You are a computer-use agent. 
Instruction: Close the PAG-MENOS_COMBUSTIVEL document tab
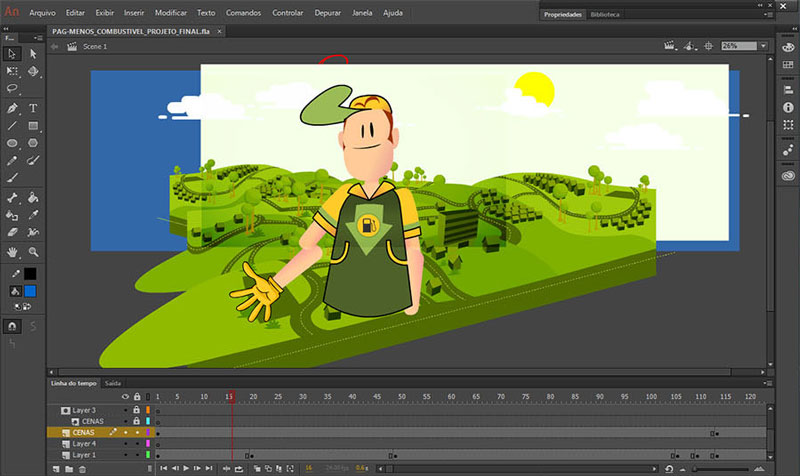pos(219,32)
